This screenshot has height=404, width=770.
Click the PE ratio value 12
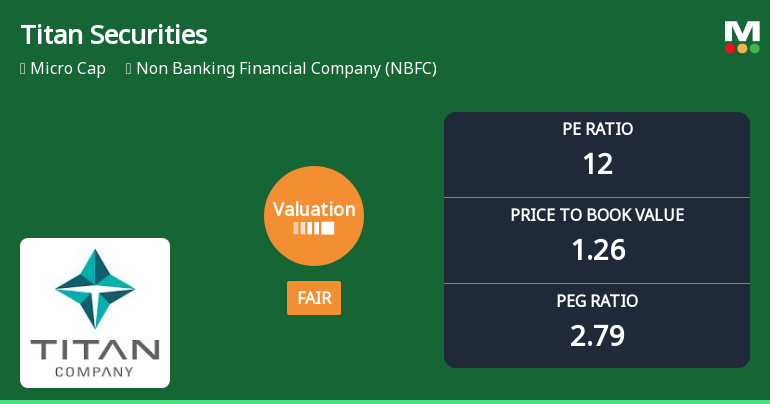click(x=597, y=163)
